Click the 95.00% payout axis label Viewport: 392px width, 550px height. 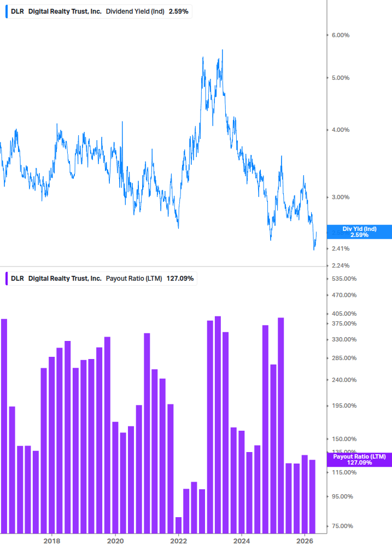pyautogui.click(x=342, y=497)
